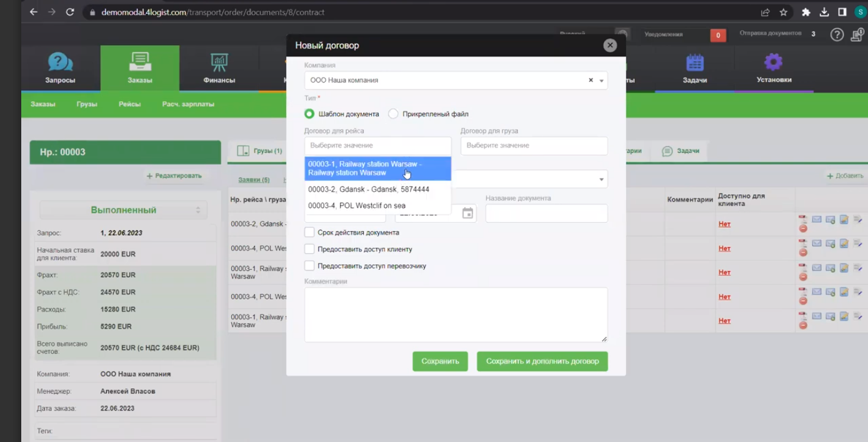Open the Грузы (1) tab
868x442 pixels.
click(260, 150)
